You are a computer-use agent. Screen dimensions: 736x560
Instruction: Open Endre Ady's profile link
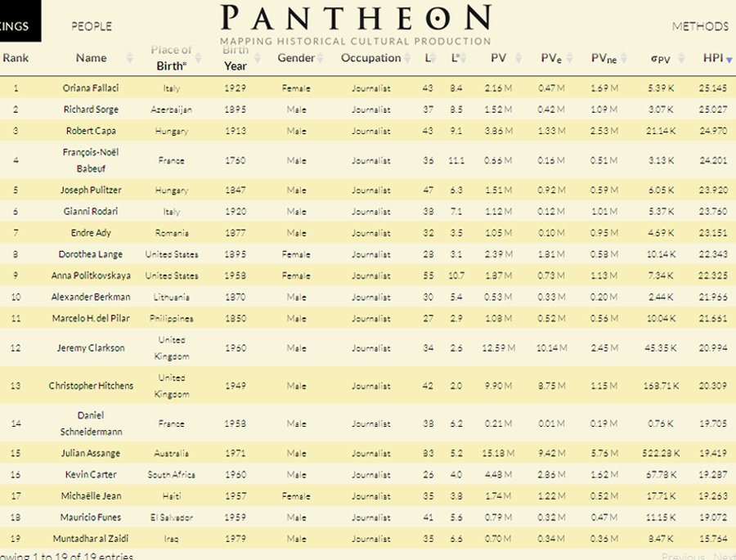click(x=91, y=232)
